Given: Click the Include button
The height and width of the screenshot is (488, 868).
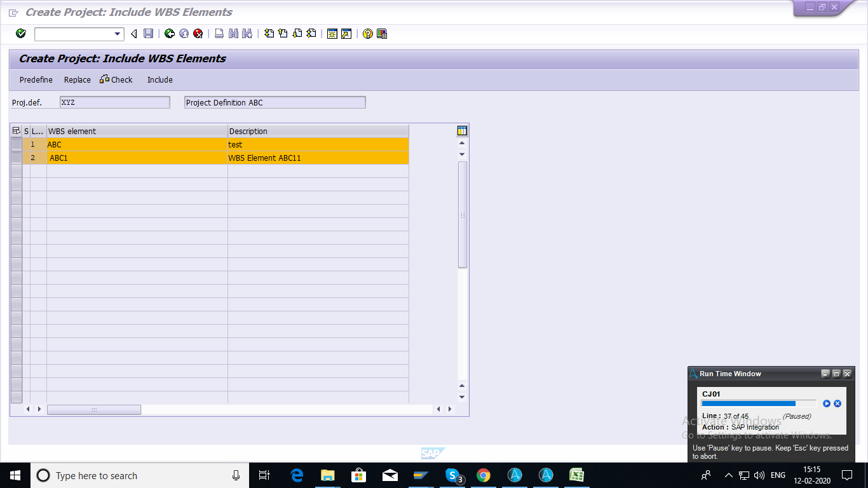Looking at the screenshot, I should coord(160,80).
